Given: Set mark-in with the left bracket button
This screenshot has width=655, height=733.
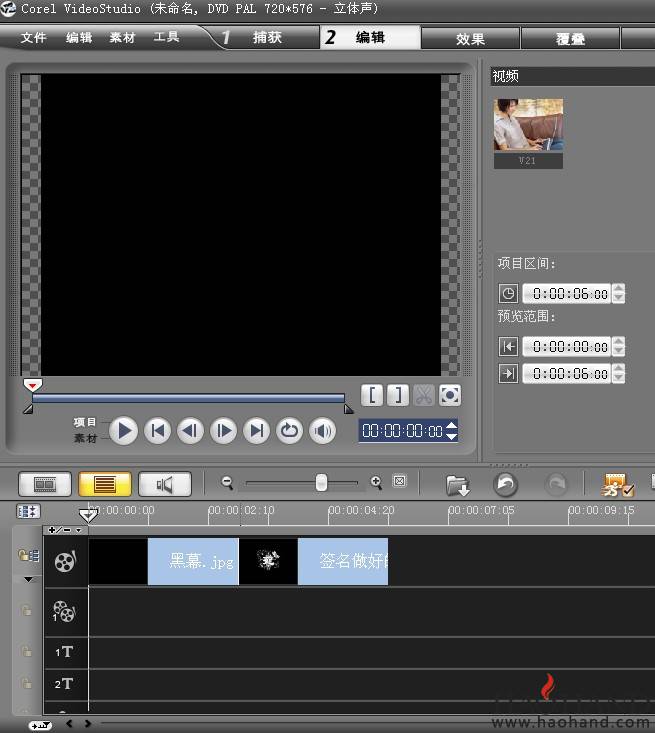Looking at the screenshot, I should pyautogui.click(x=372, y=395).
